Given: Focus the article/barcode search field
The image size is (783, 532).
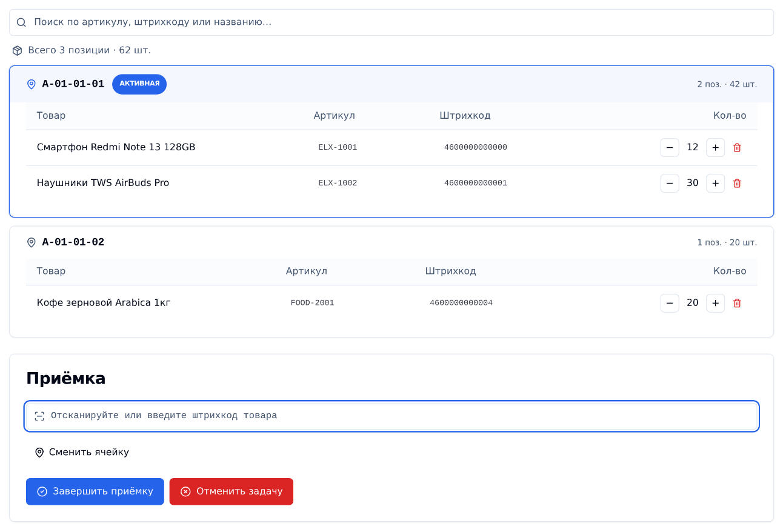Looking at the screenshot, I should (x=391, y=22).
